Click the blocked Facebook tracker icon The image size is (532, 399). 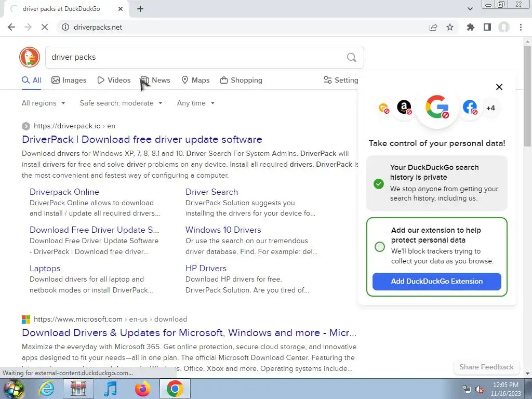(x=470, y=108)
